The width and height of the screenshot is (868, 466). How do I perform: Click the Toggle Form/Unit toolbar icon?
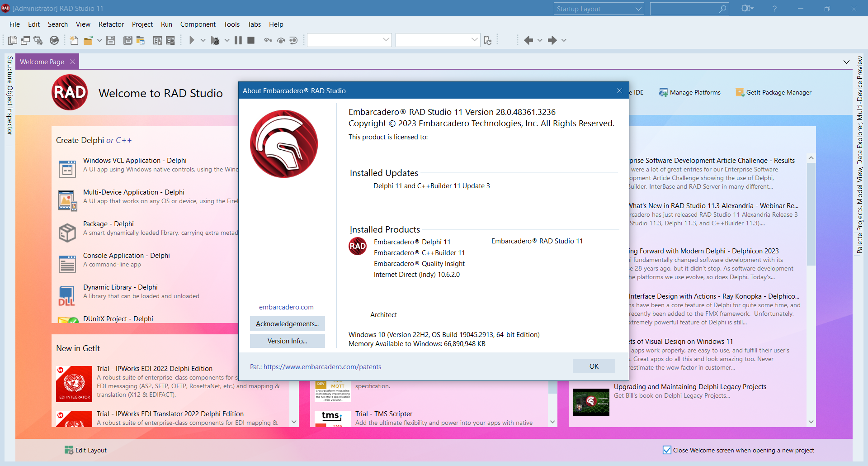pos(38,40)
